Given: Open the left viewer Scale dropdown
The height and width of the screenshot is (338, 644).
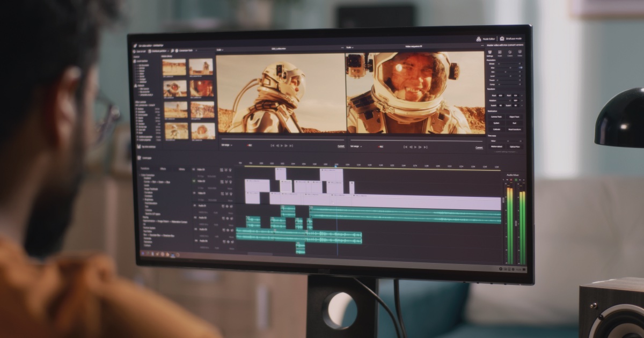Looking at the screenshot, I should coord(220,50).
